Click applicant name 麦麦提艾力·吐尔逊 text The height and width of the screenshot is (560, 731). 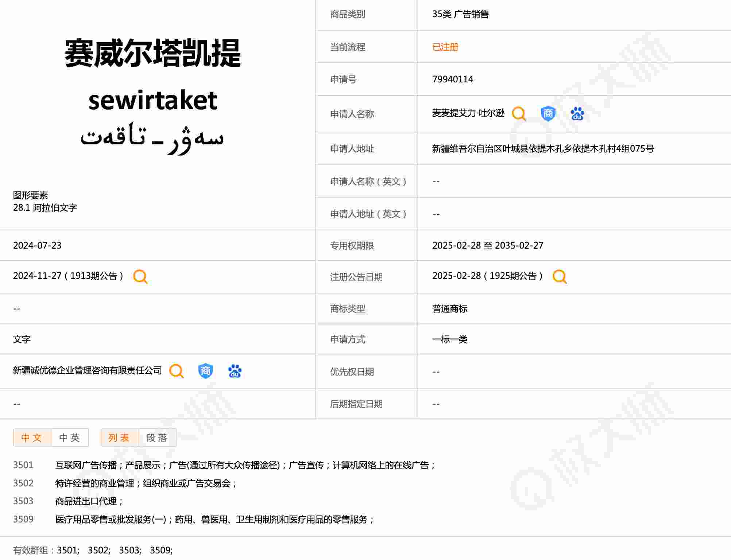click(x=468, y=113)
